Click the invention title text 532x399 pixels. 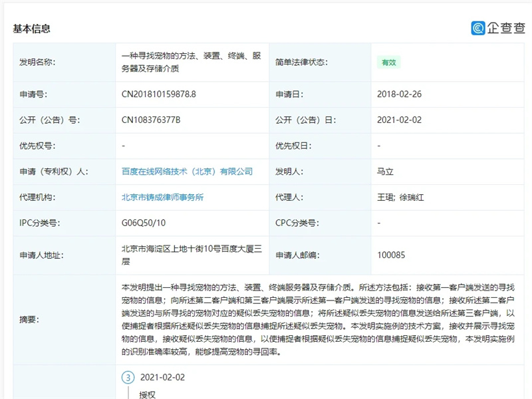pos(192,62)
